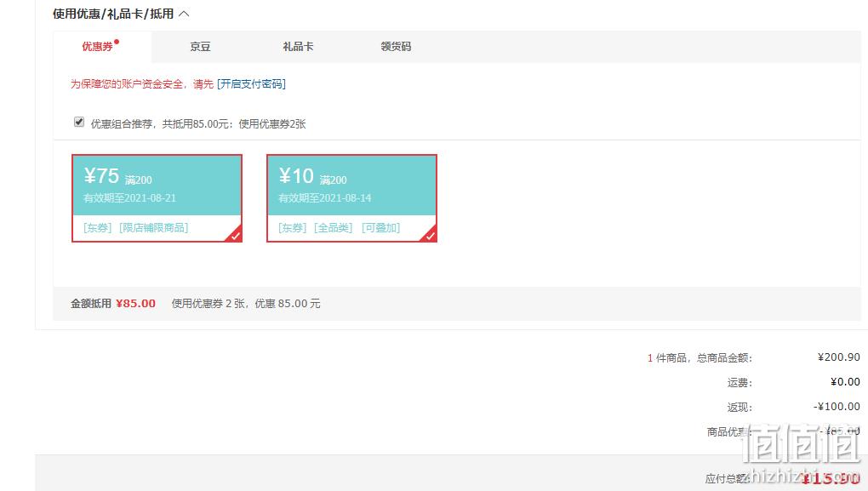Image resolution: width=868 pixels, height=491 pixels.
Task: Click the payment password security warning text
Action: click(142, 83)
